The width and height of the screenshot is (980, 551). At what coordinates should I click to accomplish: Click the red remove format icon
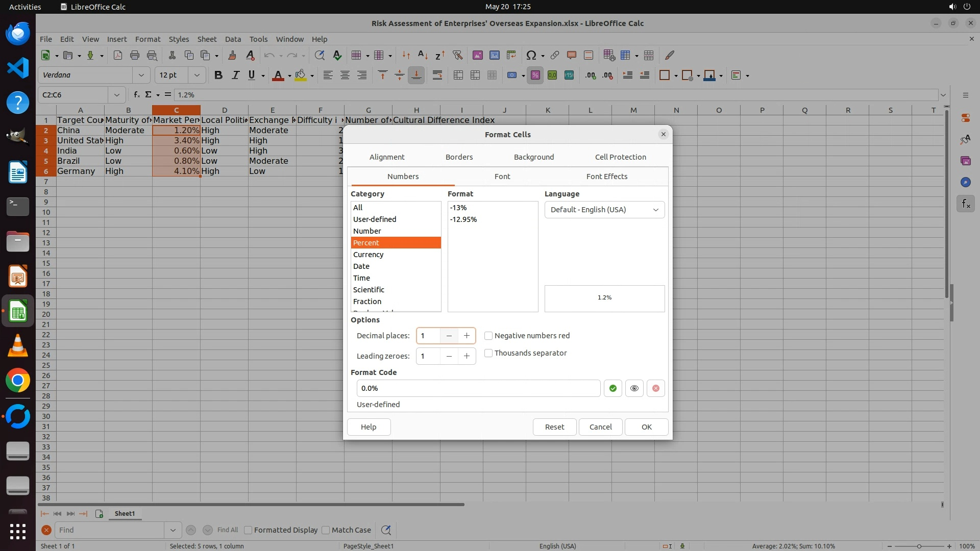[x=655, y=388]
